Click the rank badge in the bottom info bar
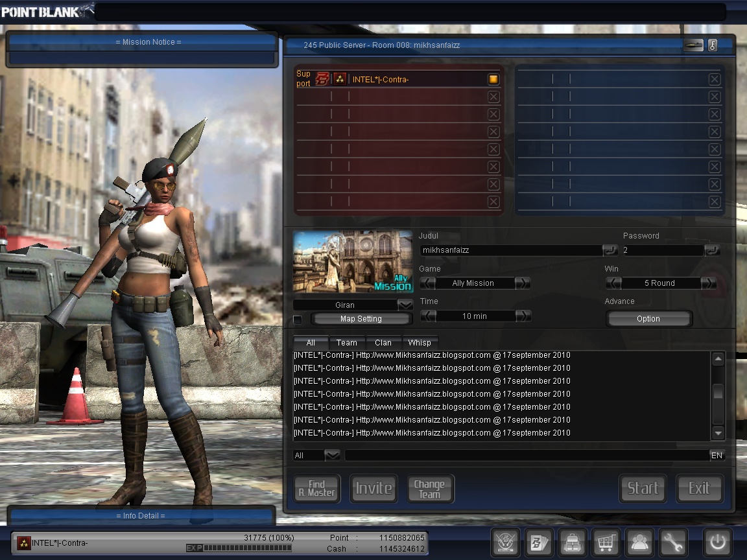Screen dimensions: 747x560 click(23, 543)
